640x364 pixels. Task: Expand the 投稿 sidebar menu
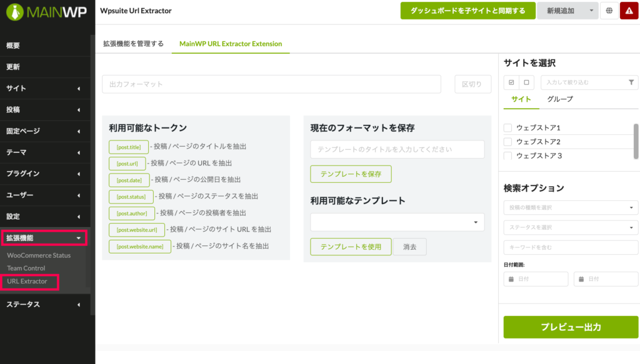tap(45, 110)
